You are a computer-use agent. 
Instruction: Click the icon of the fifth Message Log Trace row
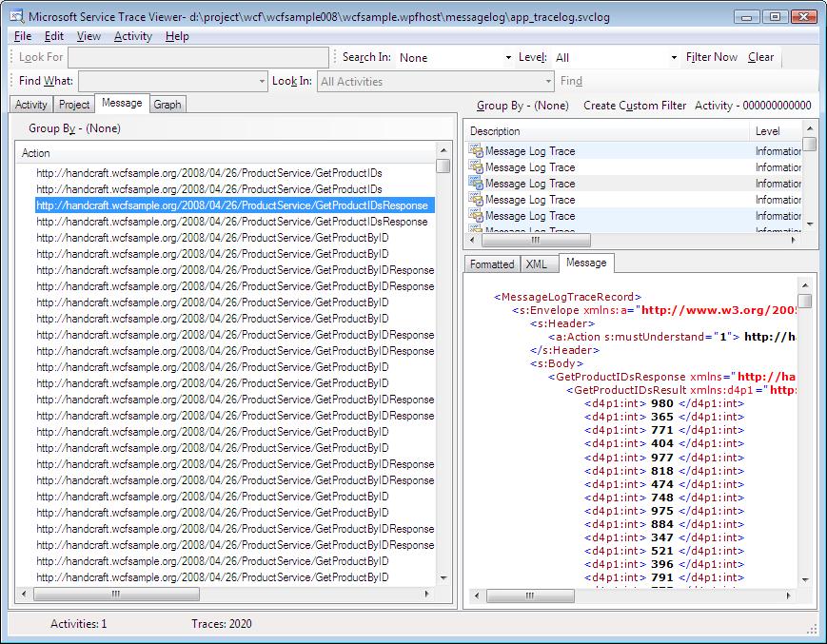click(x=476, y=216)
